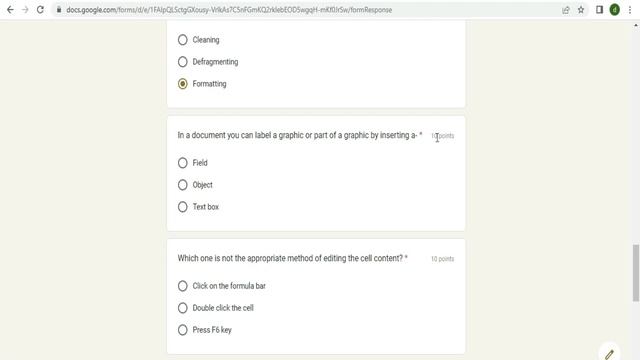Screen dimensions: 640x360
Task: Go back to the previous page
Action: tap(10, 10)
